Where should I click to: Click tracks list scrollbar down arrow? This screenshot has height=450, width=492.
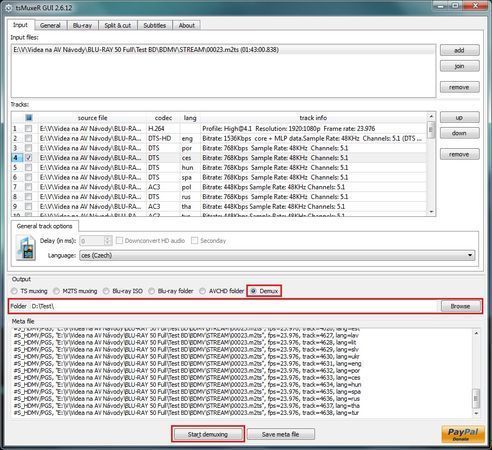[x=431, y=212]
